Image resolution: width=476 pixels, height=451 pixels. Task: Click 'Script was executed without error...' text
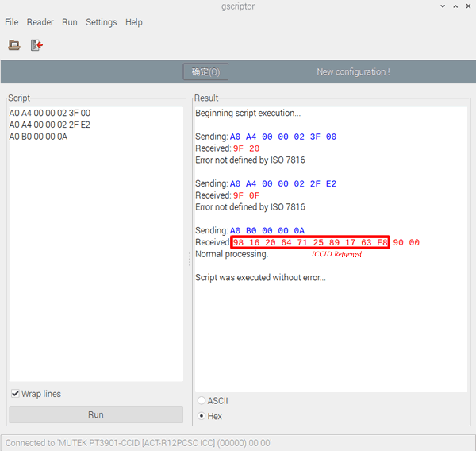pyautogui.click(x=260, y=277)
